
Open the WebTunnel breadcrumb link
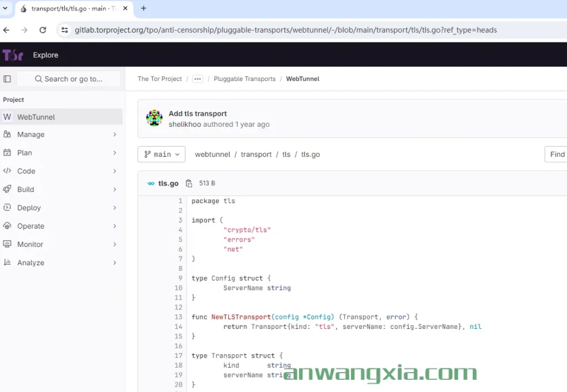pyautogui.click(x=303, y=79)
